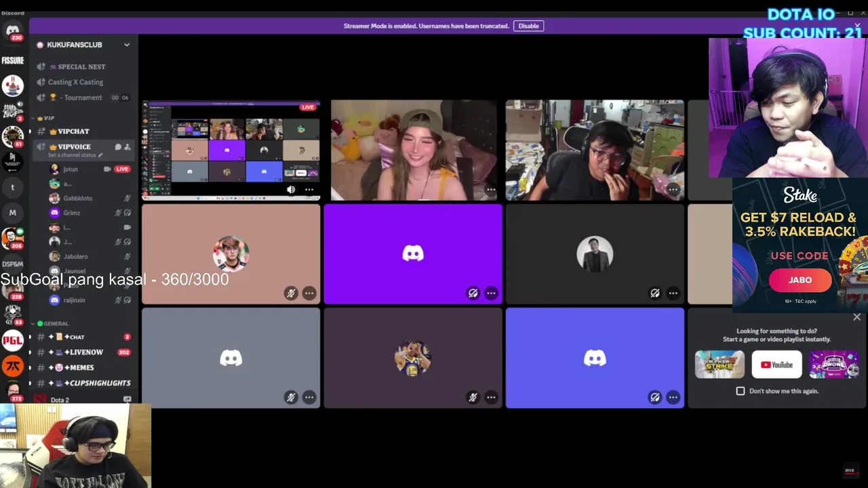Click the pencil next to Set a channel status
Screen dimensions: 868x488
(101, 155)
